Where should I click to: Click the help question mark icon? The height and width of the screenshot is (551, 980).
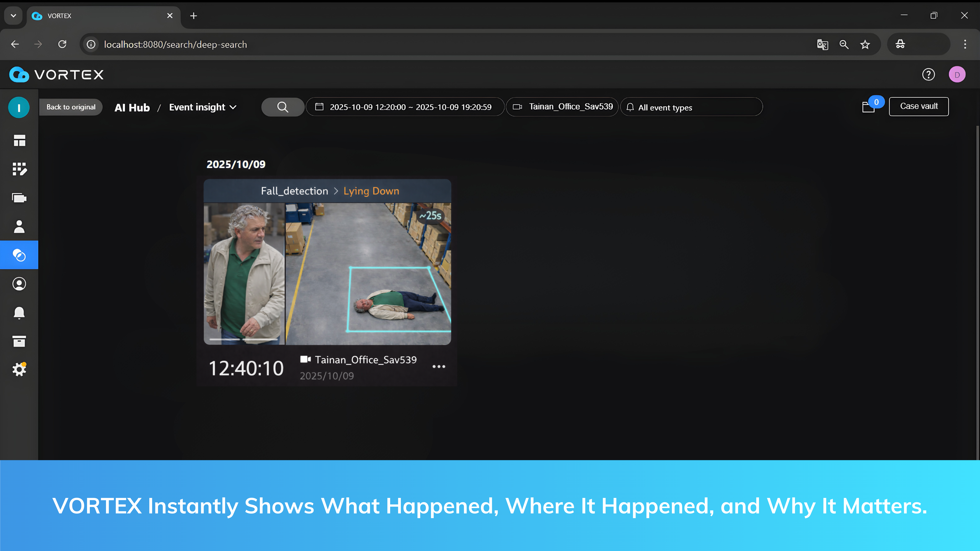click(x=928, y=74)
